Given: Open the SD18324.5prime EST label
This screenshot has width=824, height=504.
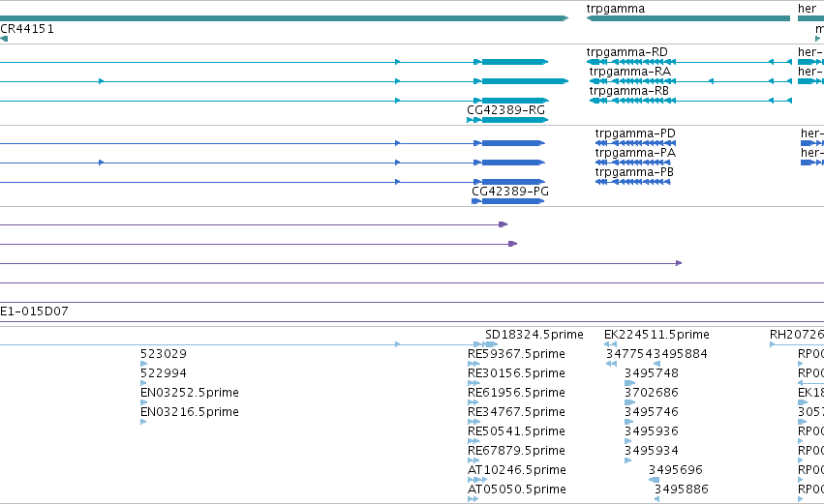Looking at the screenshot, I should pos(534,335).
